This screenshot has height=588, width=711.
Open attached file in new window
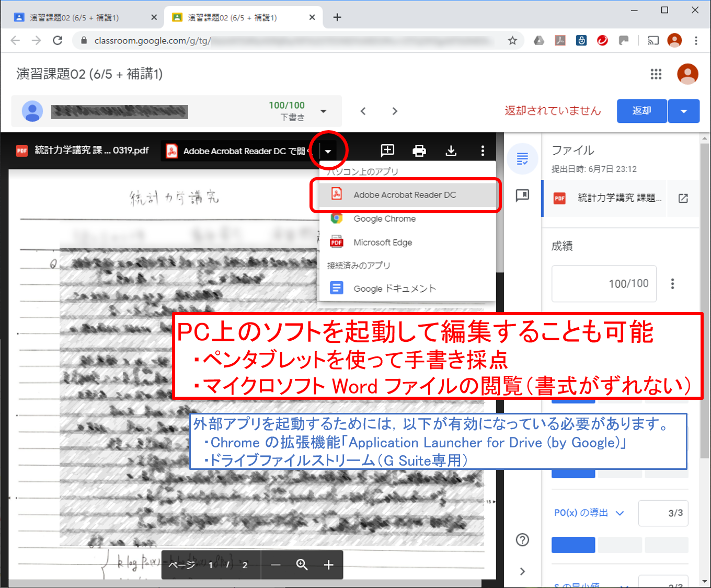coord(683,198)
